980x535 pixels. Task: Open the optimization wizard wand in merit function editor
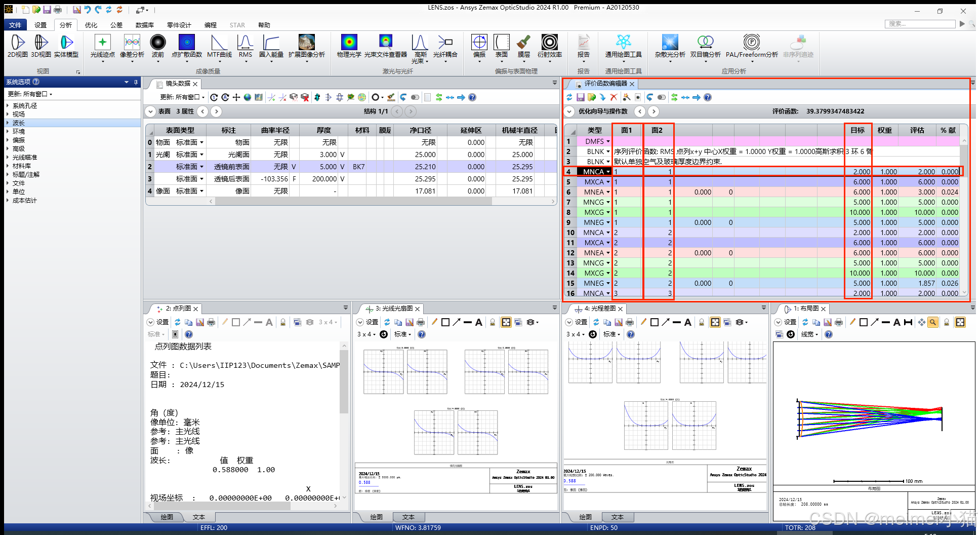[627, 97]
